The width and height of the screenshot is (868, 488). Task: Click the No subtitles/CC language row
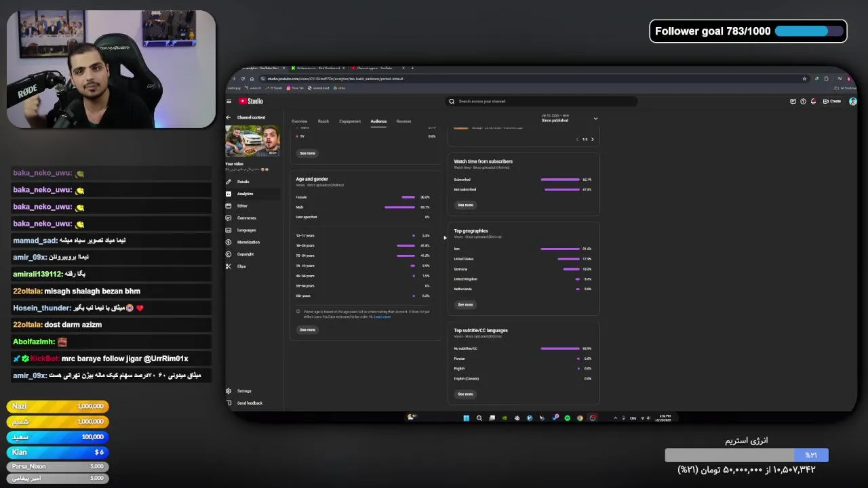point(523,348)
